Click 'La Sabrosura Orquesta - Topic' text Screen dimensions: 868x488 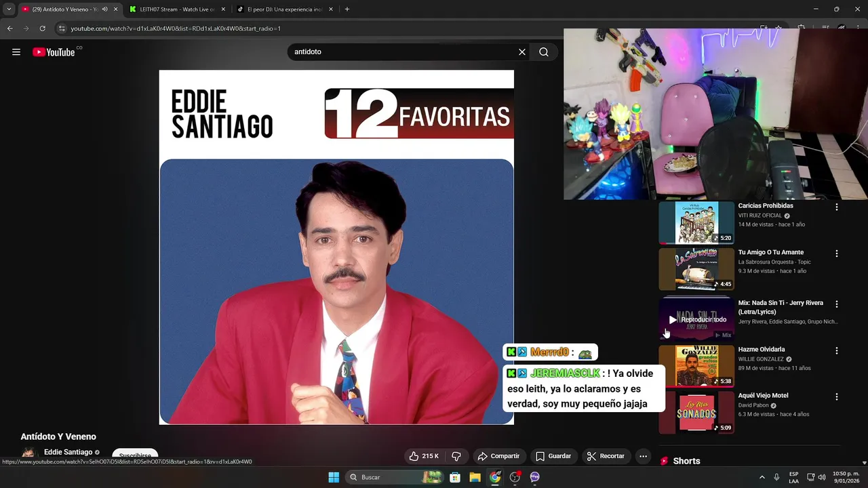click(774, 262)
